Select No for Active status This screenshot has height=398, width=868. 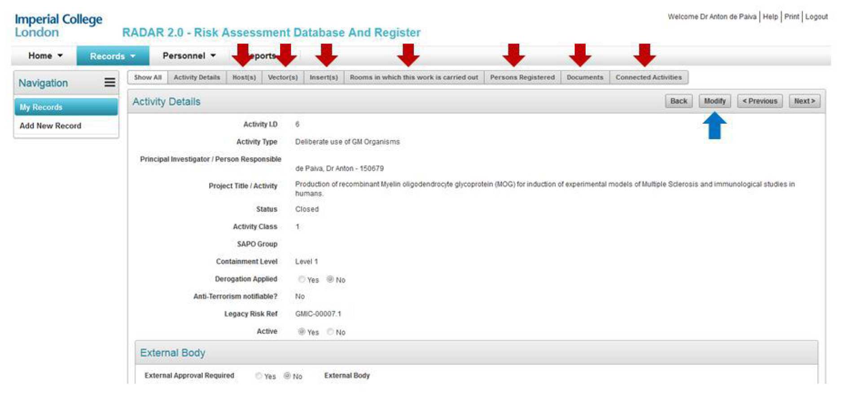pyautogui.click(x=330, y=332)
